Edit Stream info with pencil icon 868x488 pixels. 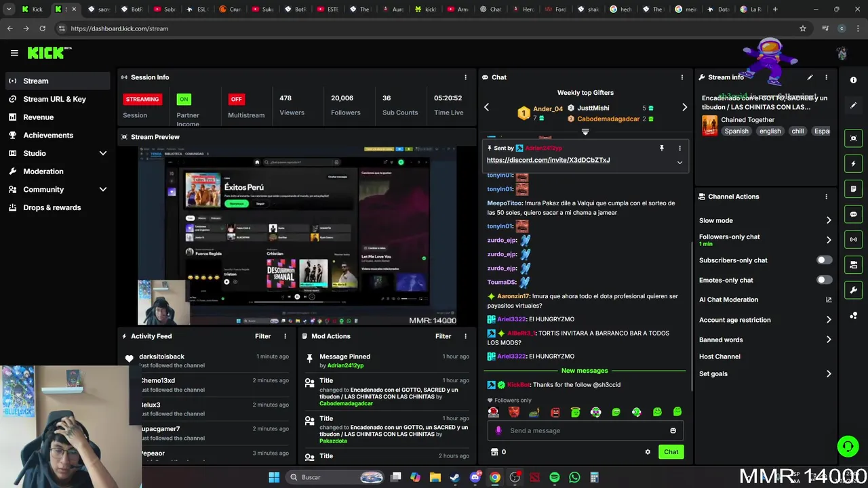click(810, 77)
